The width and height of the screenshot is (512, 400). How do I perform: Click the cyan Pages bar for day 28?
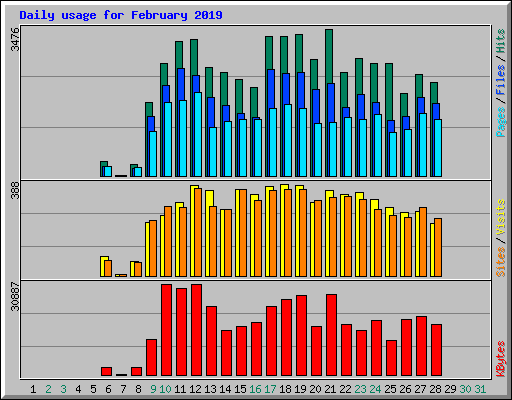click(x=438, y=148)
